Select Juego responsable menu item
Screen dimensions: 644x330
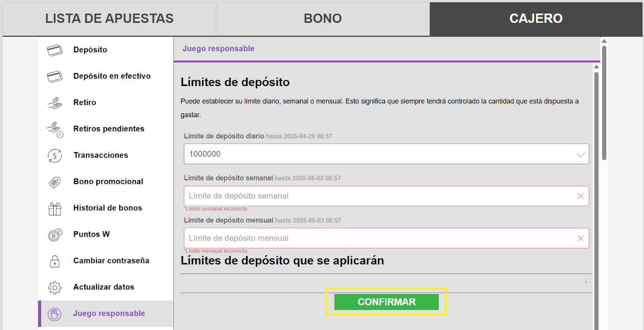coord(106,313)
